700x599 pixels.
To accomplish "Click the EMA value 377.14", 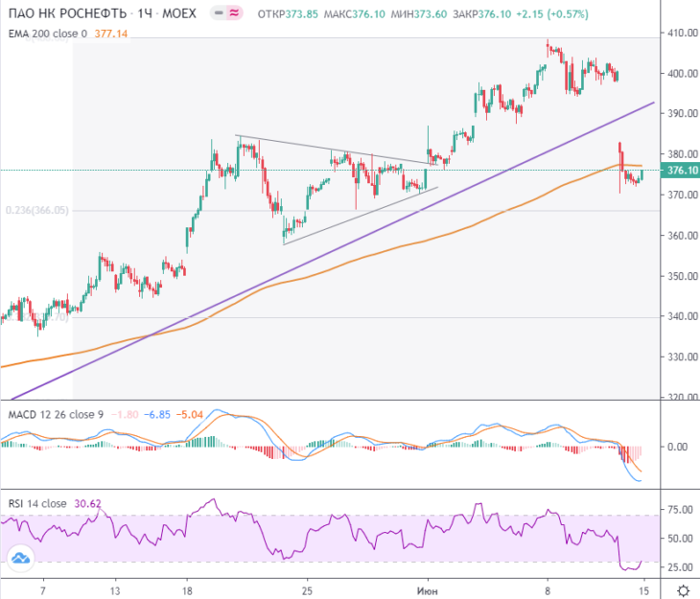I will click(x=110, y=34).
